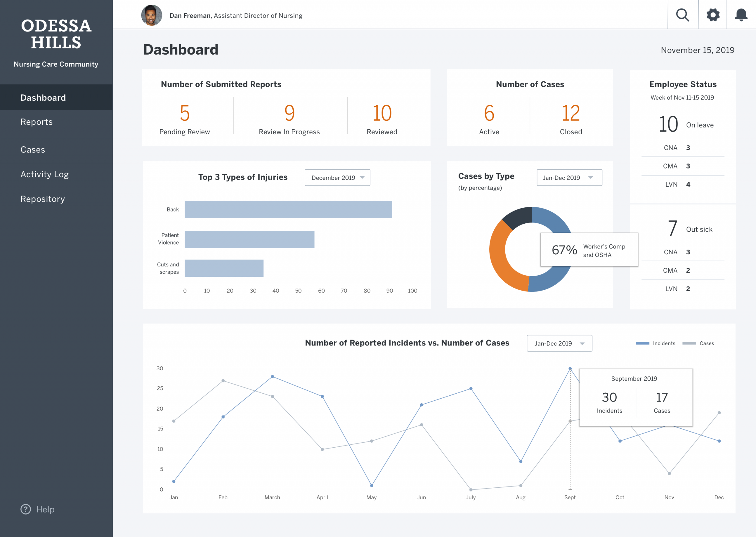Screen dimensions: 756x537
Task: Click the Sept incidents data point marker
Action: [x=570, y=368]
